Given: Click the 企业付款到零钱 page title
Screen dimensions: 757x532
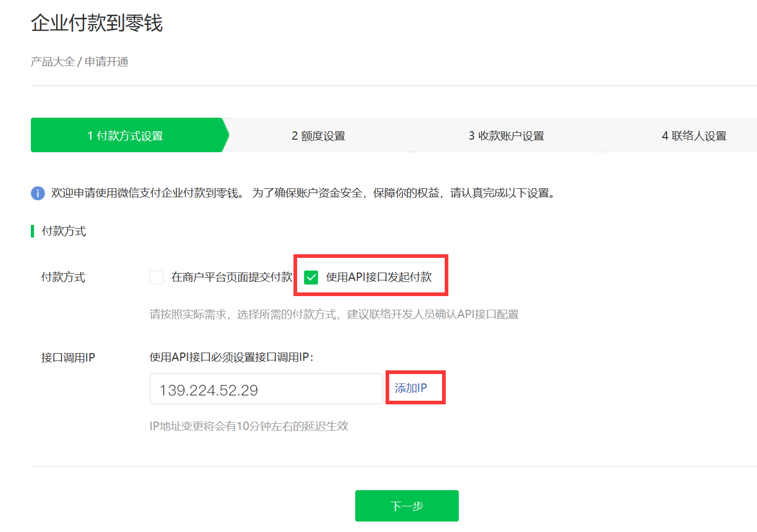Looking at the screenshot, I should [97, 23].
